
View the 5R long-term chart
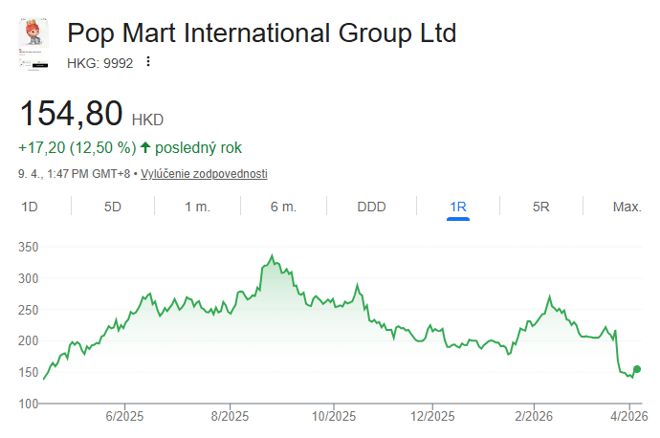point(541,207)
